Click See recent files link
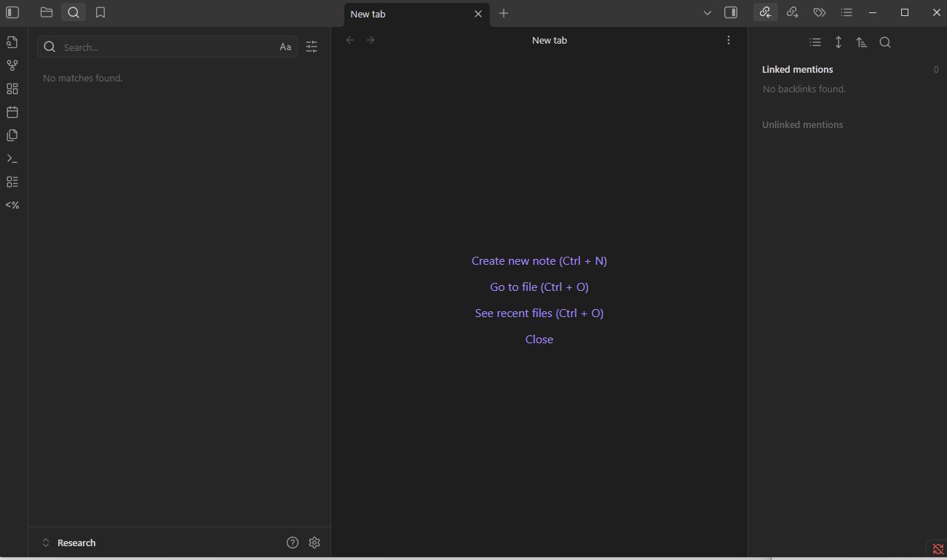 (539, 313)
